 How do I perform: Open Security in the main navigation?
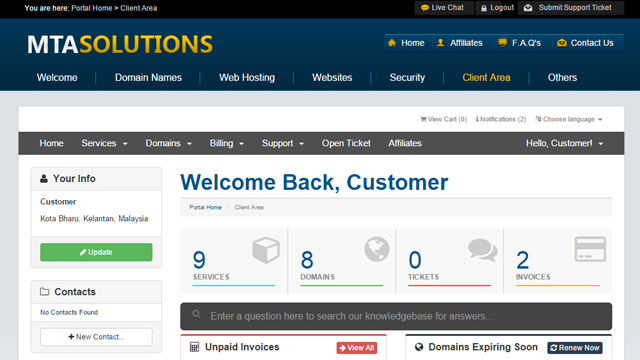point(407,78)
